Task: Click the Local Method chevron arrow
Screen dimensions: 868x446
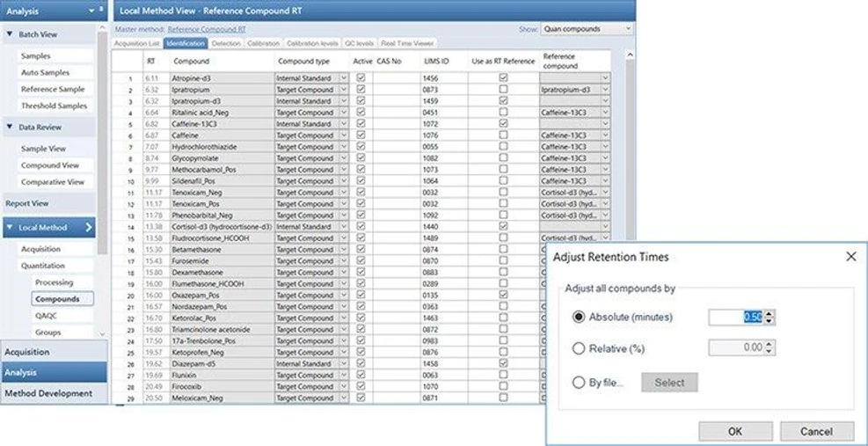Action: (89, 227)
